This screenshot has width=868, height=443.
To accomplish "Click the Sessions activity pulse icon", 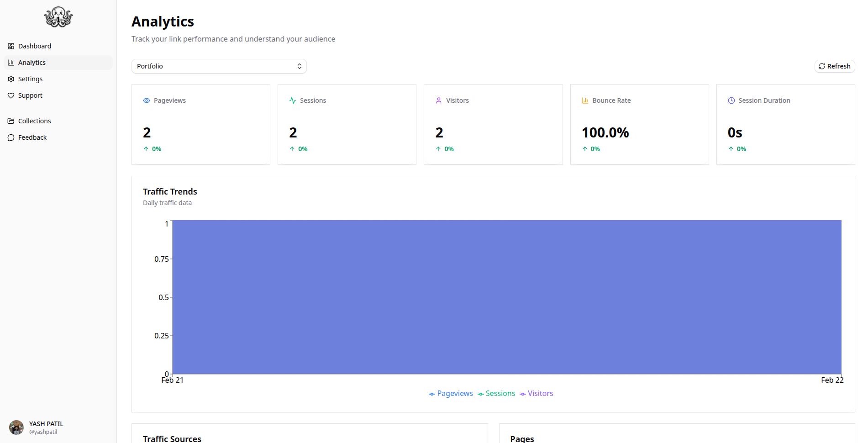I will click(293, 100).
